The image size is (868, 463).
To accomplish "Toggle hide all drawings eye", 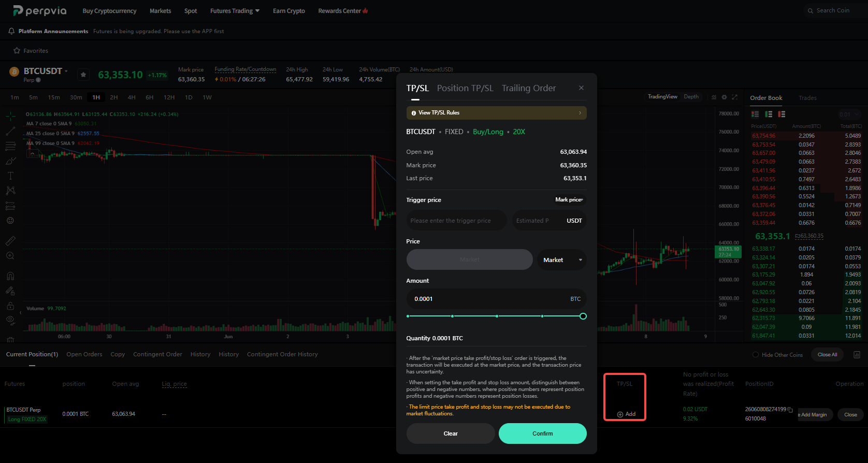I will pos(10,320).
